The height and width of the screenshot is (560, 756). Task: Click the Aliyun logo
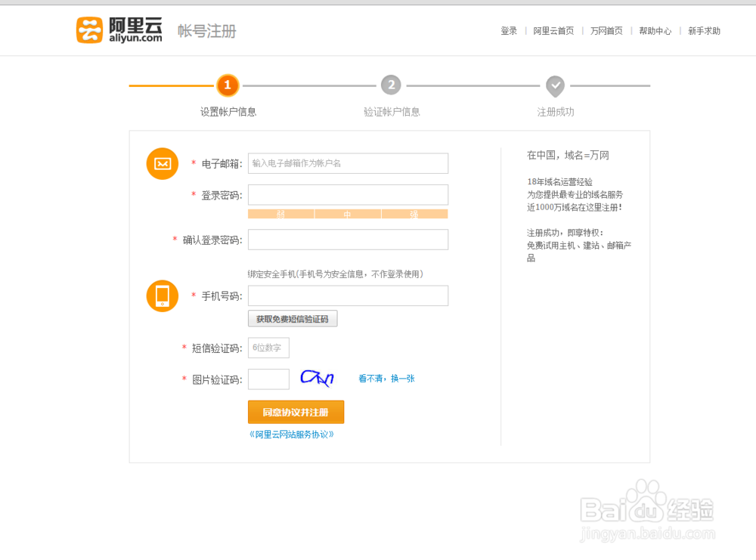pos(119,30)
